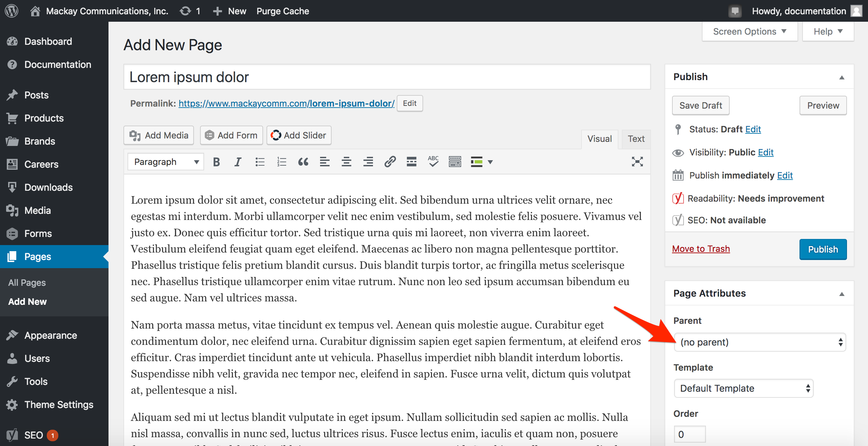868x446 pixels.
Task: Open the Dashboard menu
Action: 54,41
